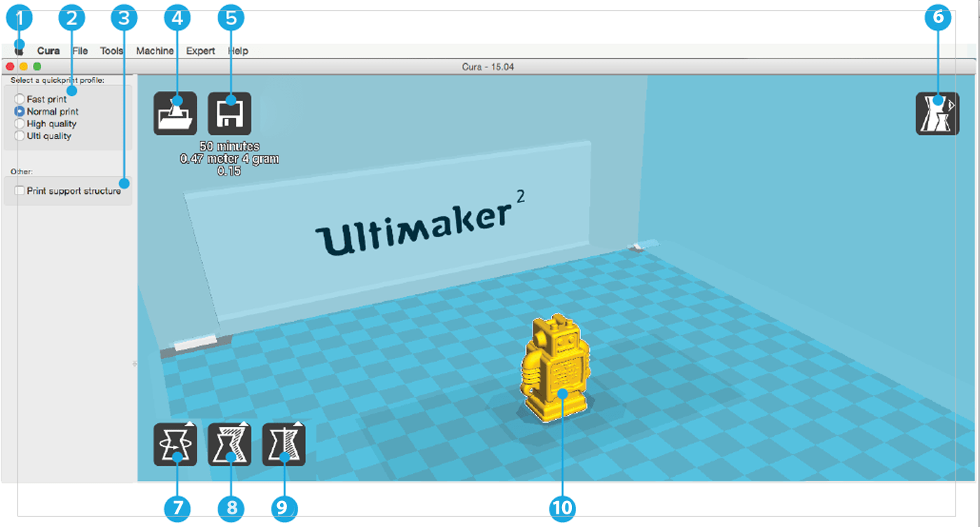
Task: Open the Tools menu
Action: tap(111, 50)
